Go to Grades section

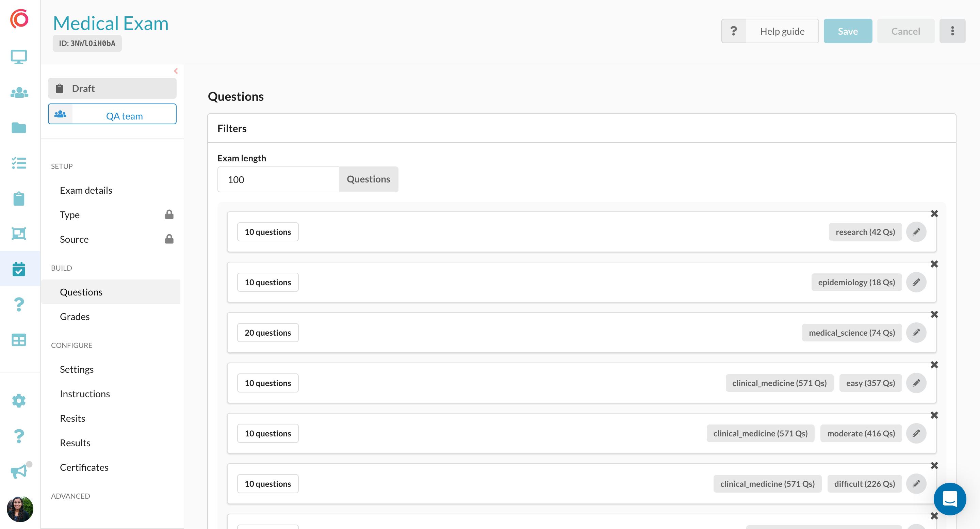[x=75, y=316]
